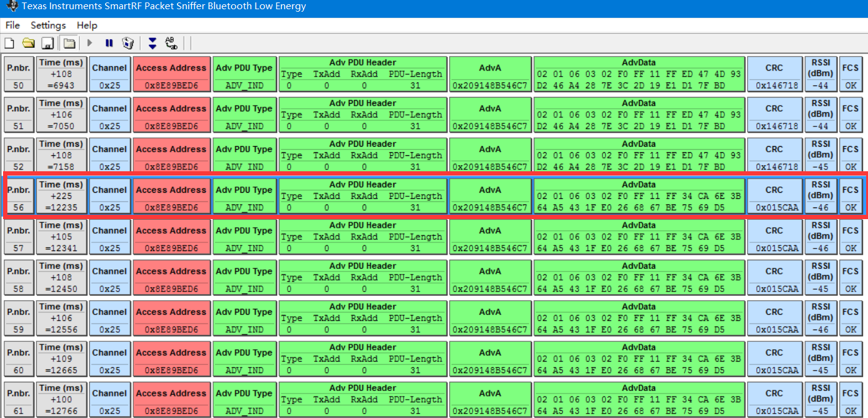Pause packet capture with the pause icon
Screen dimensions: 868x418
click(109, 43)
